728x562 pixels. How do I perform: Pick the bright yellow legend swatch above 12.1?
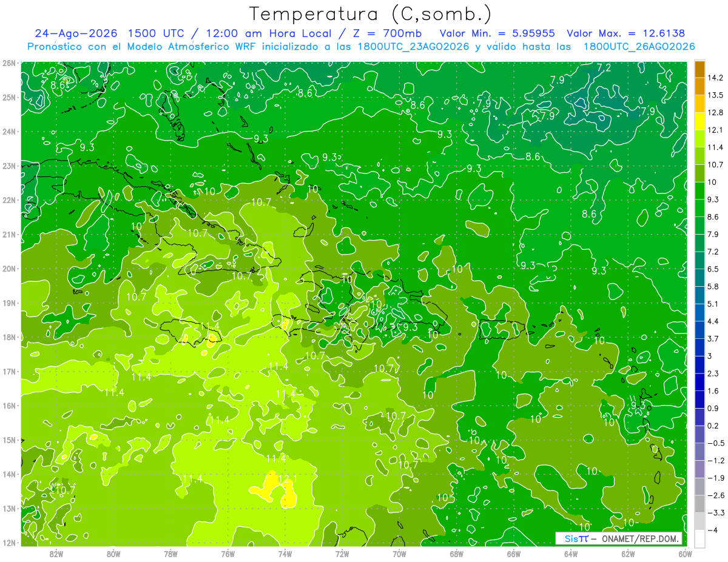[x=699, y=121]
